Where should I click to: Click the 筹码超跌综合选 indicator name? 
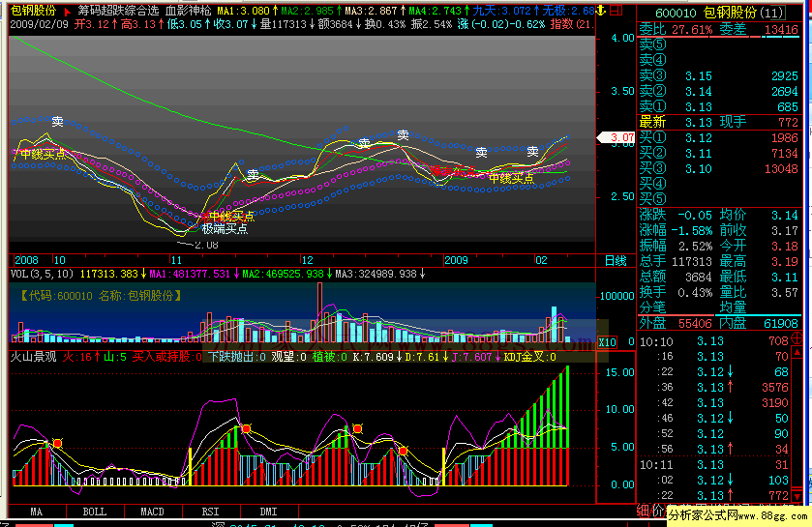119,11
